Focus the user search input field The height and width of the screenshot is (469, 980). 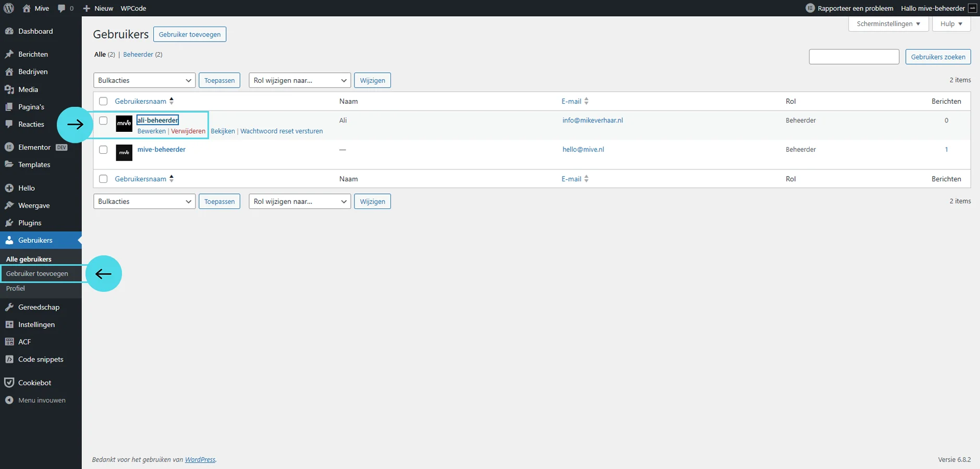click(854, 57)
